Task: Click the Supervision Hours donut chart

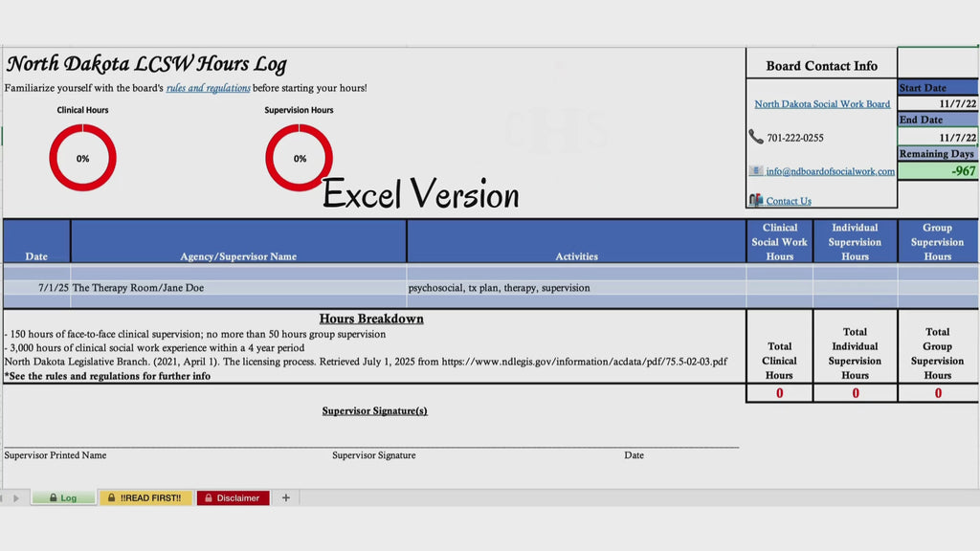Action: 299,158
